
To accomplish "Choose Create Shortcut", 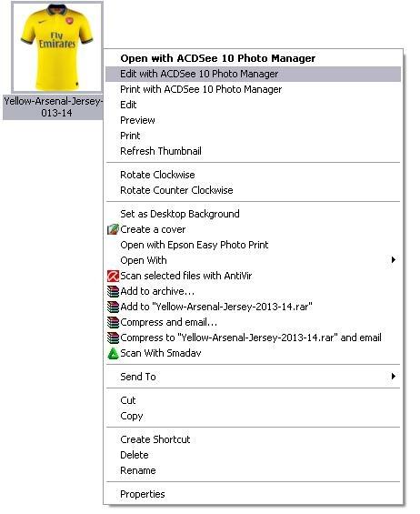I will [253, 439].
